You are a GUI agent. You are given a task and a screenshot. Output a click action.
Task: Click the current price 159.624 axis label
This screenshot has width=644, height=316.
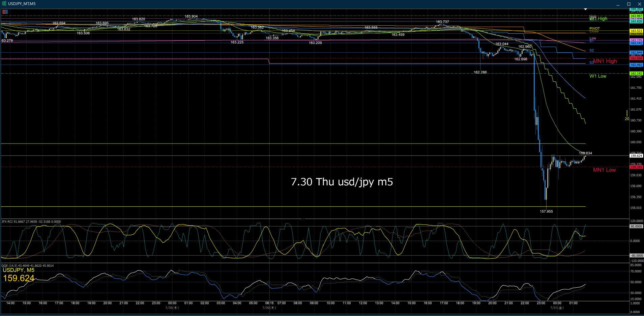pos(636,156)
